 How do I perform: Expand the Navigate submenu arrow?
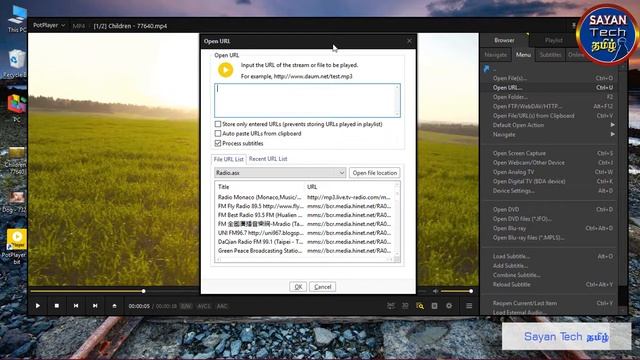[x=612, y=134]
